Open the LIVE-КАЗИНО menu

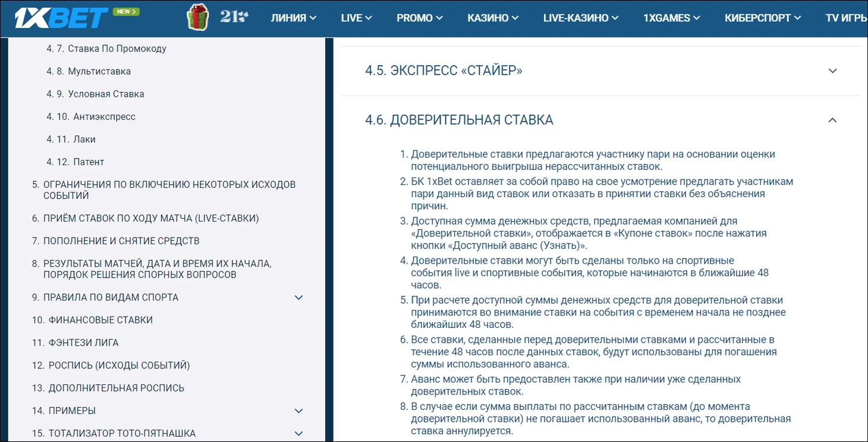(581, 18)
